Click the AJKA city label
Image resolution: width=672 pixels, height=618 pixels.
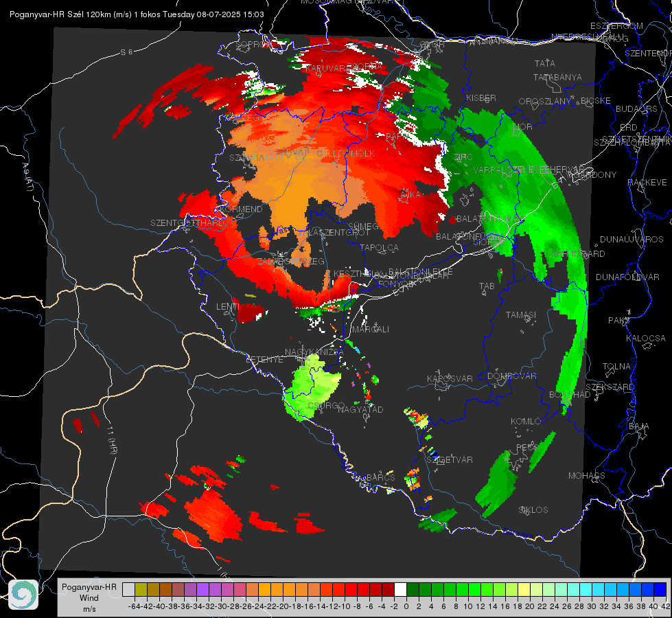[x=409, y=195]
